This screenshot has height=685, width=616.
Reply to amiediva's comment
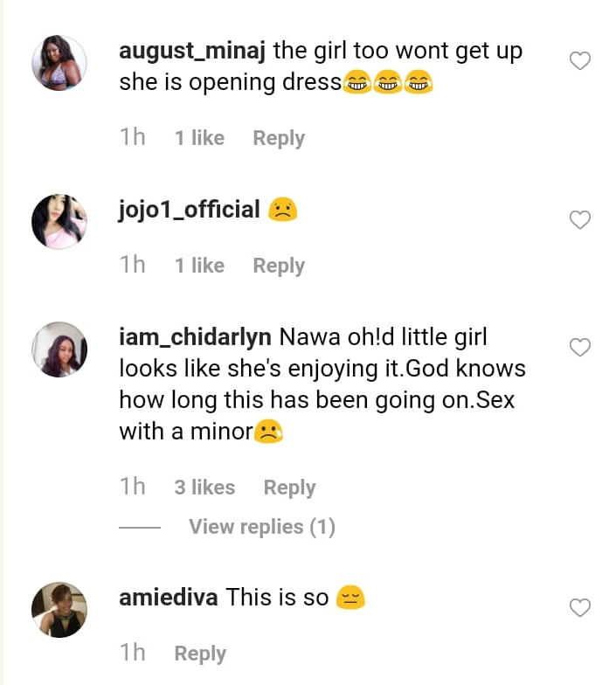coord(200,654)
